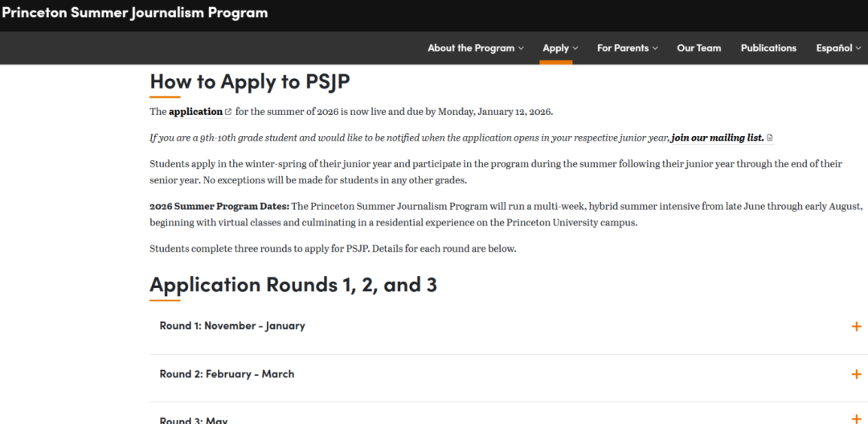Expand Round 1: November - January section
This screenshot has height=424, width=868.
click(x=232, y=326)
